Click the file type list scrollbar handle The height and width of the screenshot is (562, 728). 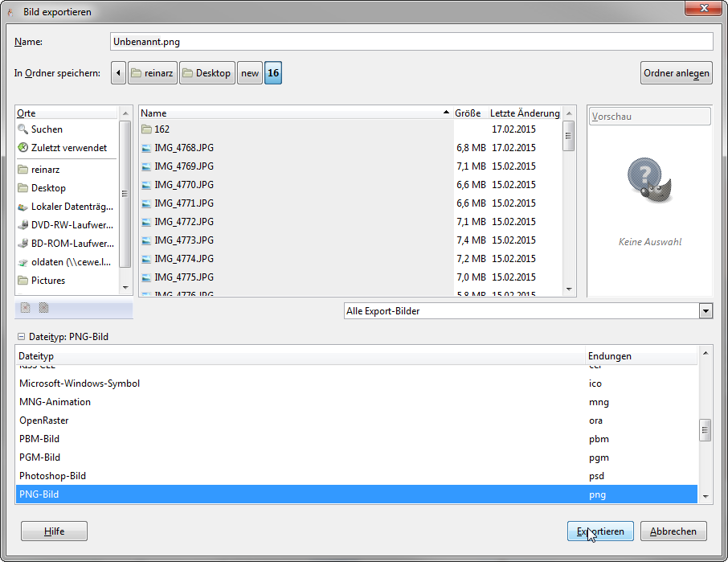[x=706, y=430]
